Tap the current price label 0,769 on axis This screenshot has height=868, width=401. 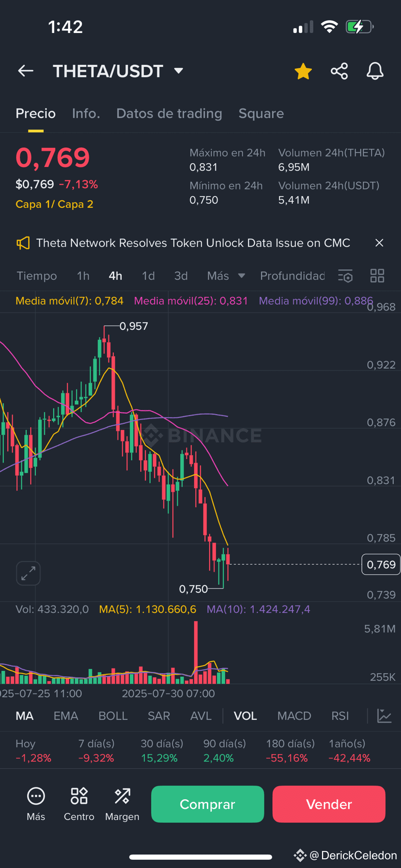coord(381,564)
